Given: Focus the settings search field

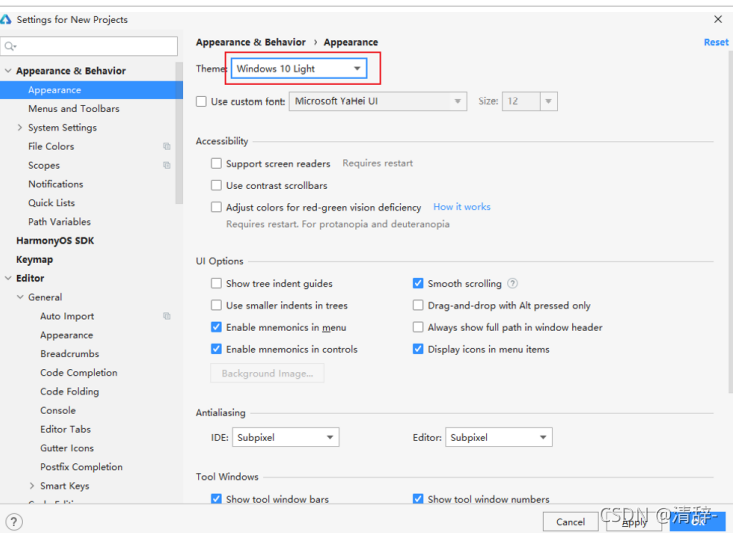Looking at the screenshot, I should pyautogui.click(x=89, y=46).
